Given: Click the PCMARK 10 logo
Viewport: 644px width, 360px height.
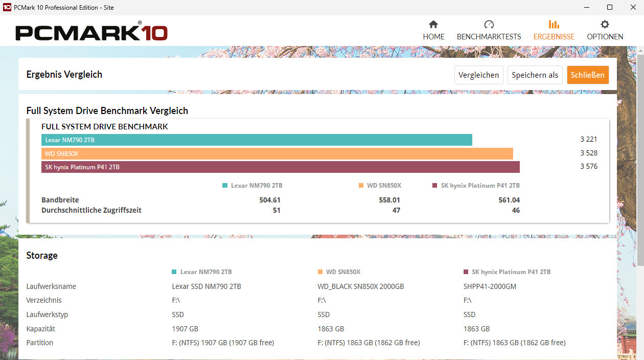Looking at the screenshot, I should [91, 32].
